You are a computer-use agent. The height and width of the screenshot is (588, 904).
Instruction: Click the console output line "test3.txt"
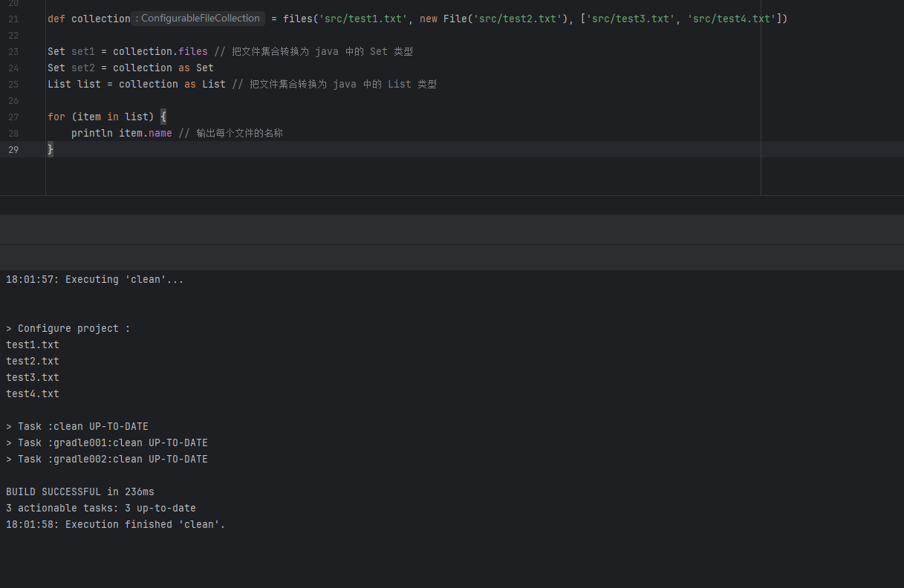pyautogui.click(x=33, y=377)
